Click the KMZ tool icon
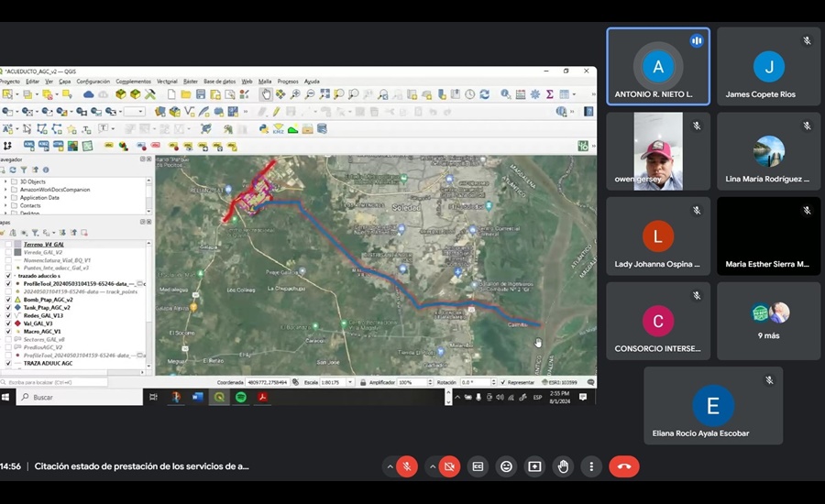This screenshot has height=504, width=825. pos(278,129)
